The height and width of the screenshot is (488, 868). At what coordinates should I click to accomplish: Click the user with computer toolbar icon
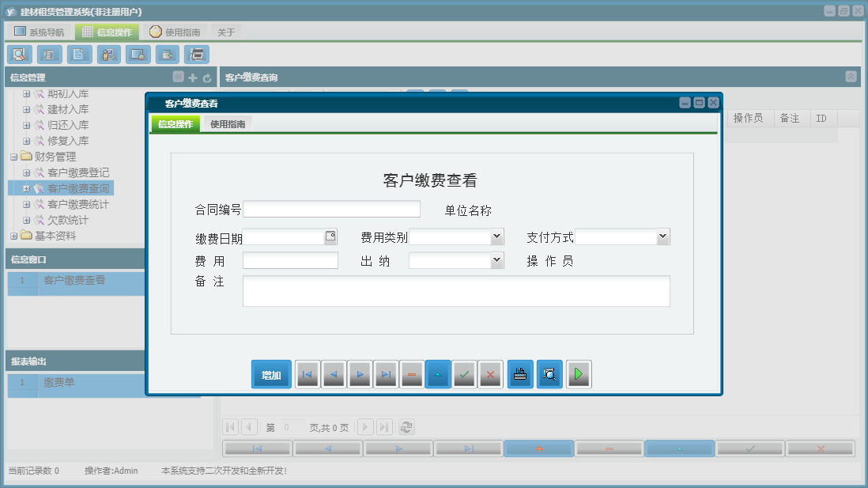108,55
